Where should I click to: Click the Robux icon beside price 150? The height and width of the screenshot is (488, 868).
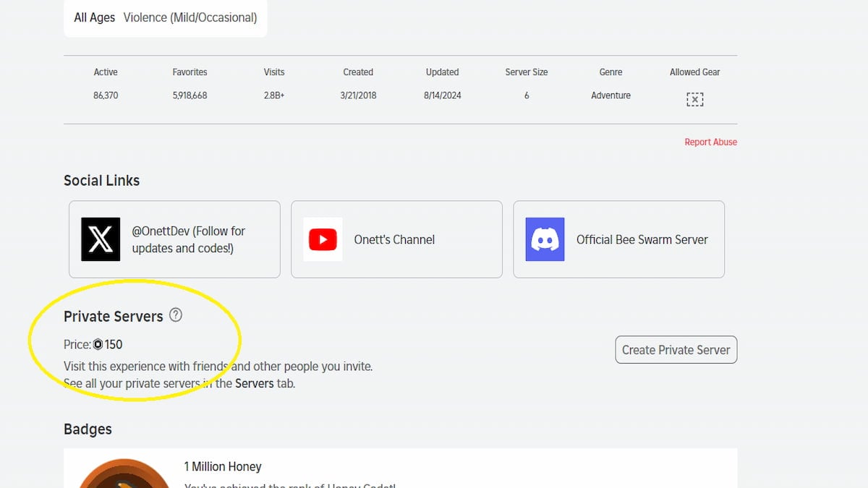tap(98, 345)
